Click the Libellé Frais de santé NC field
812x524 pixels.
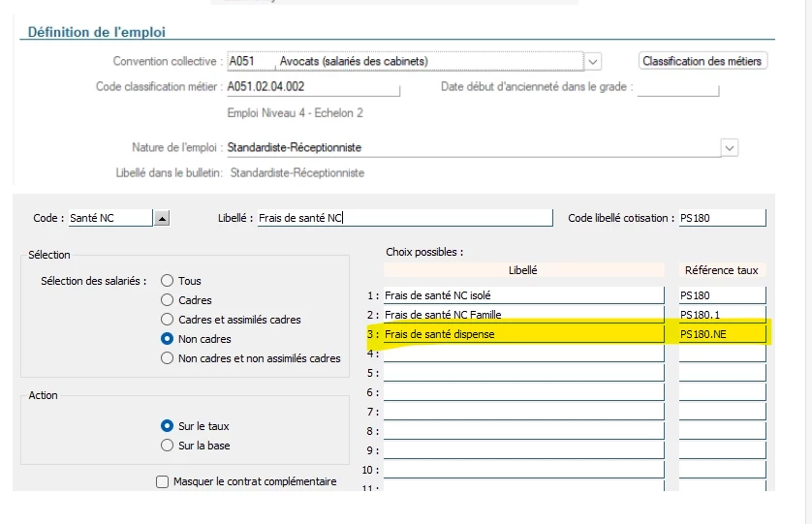(x=404, y=218)
